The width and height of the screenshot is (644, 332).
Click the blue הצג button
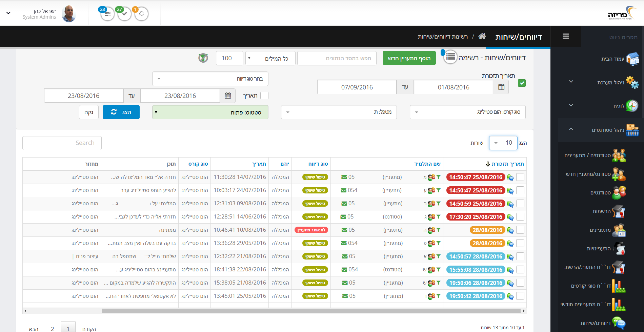coord(121,112)
